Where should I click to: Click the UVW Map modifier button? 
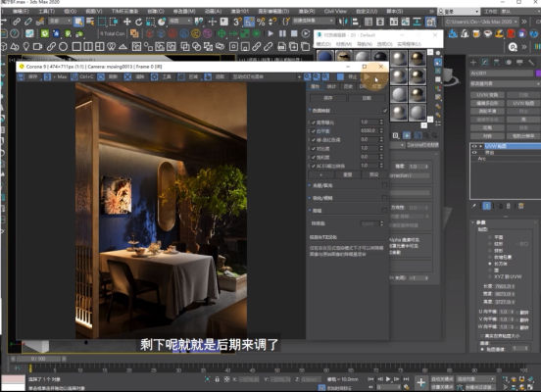[x=523, y=103]
